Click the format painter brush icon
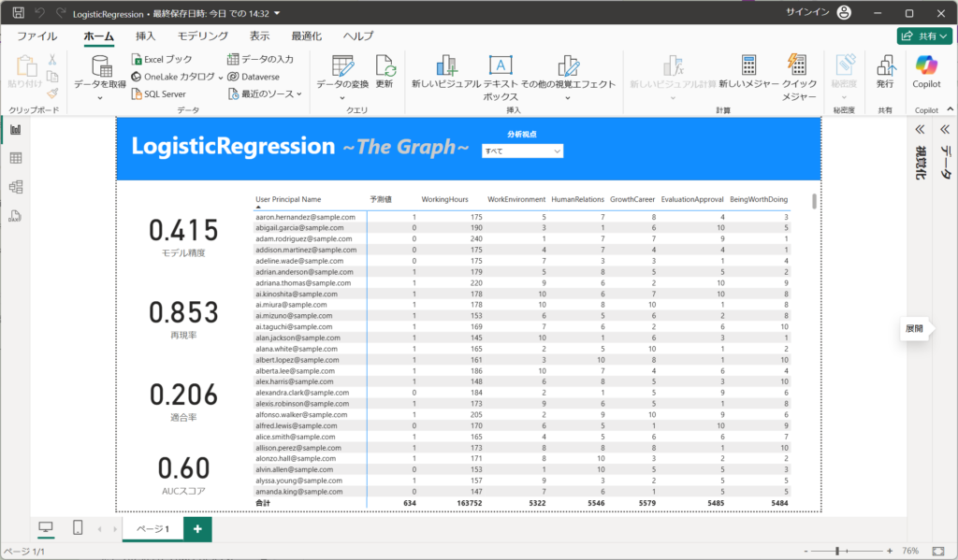This screenshot has height=560, width=958. [52, 93]
